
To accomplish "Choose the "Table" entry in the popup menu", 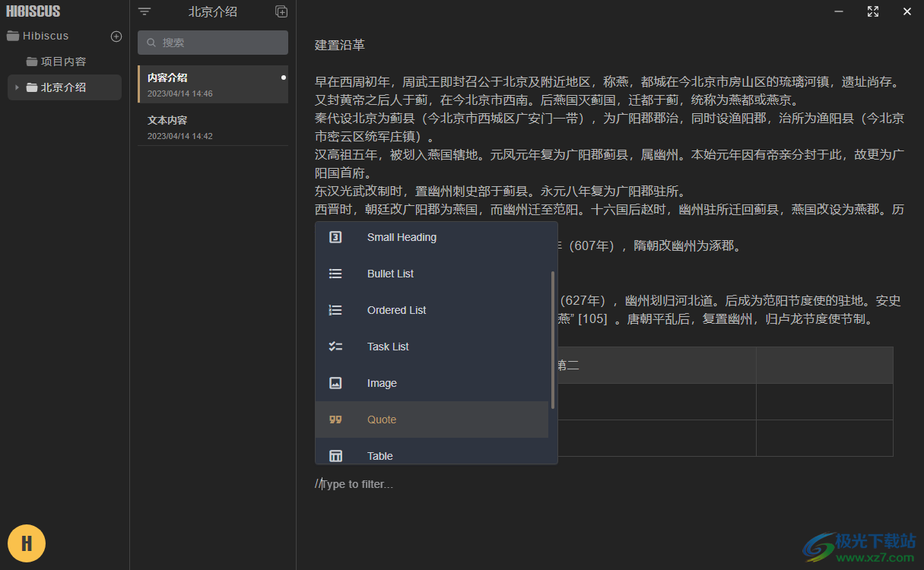I will [379, 455].
